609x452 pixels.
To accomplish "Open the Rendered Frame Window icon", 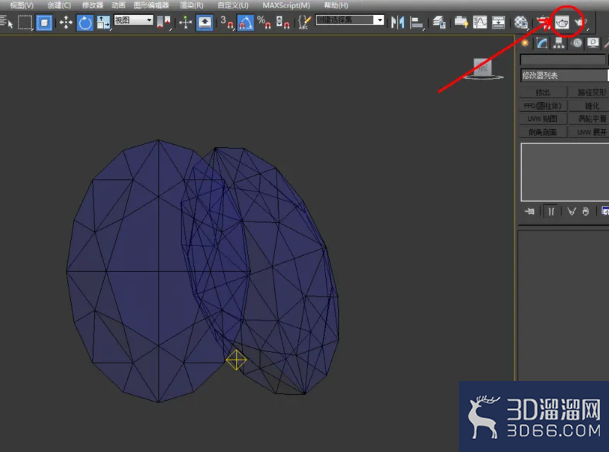I will coord(562,23).
